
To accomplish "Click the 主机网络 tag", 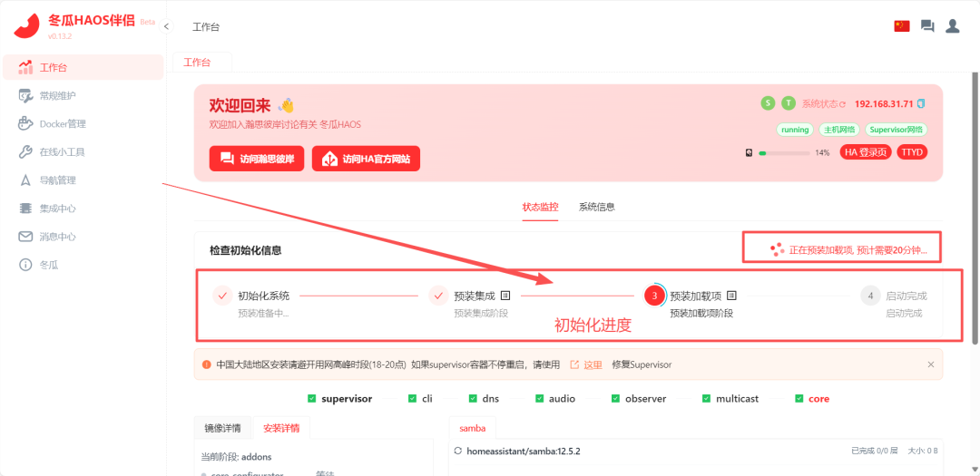I will coord(838,130).
